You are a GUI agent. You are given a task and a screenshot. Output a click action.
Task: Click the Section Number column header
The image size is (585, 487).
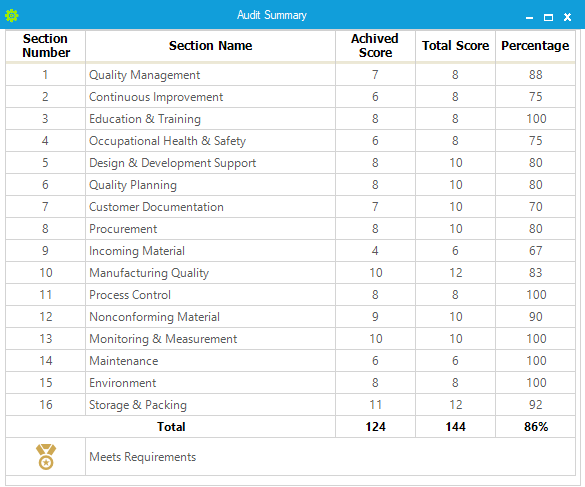[46, 46]
